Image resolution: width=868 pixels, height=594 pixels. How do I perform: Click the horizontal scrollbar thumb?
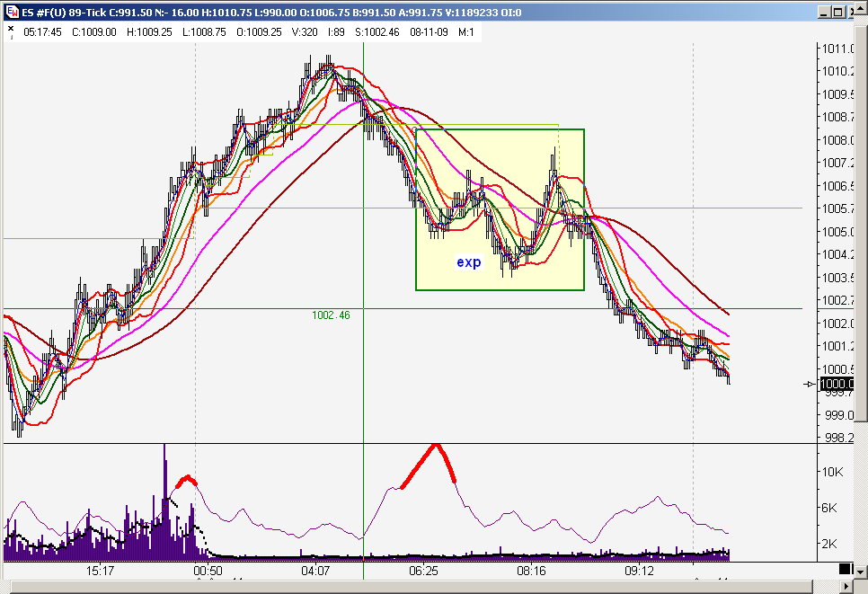pyautogui.click(x=411, y=586)
